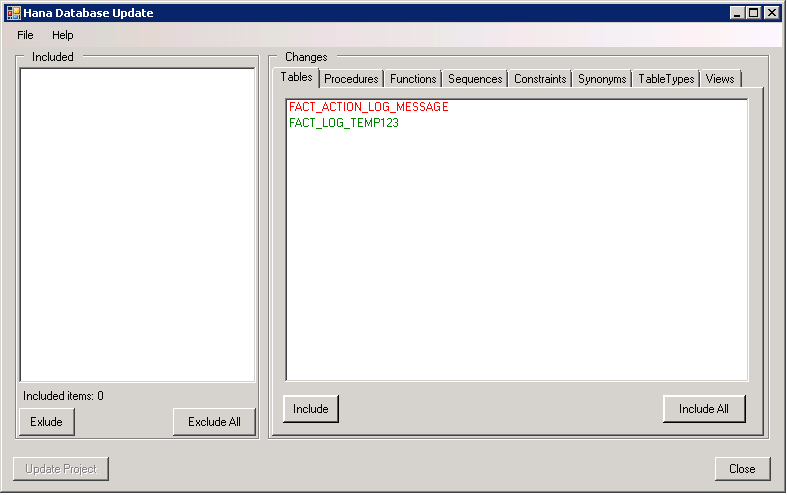The height and width of the screenshot is (495, 787).
Task: Click inside the empty Included list box
Action: tap(138, 225)
